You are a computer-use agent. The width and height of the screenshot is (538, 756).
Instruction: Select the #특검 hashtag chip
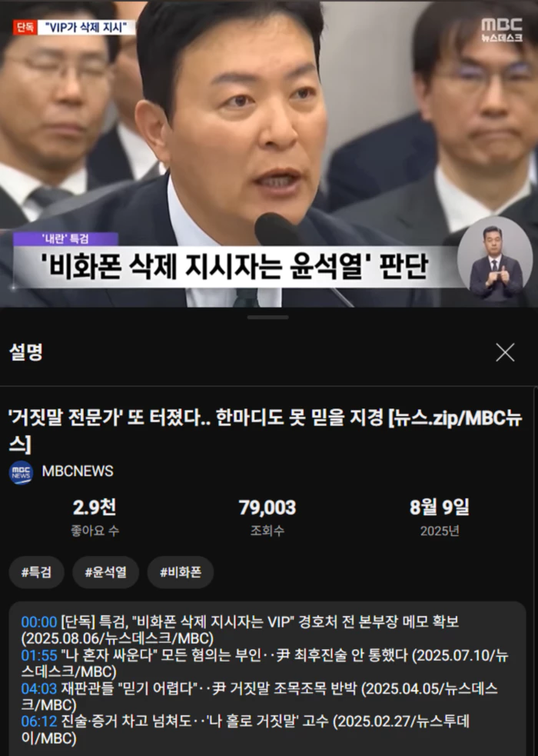pos(36,572)
